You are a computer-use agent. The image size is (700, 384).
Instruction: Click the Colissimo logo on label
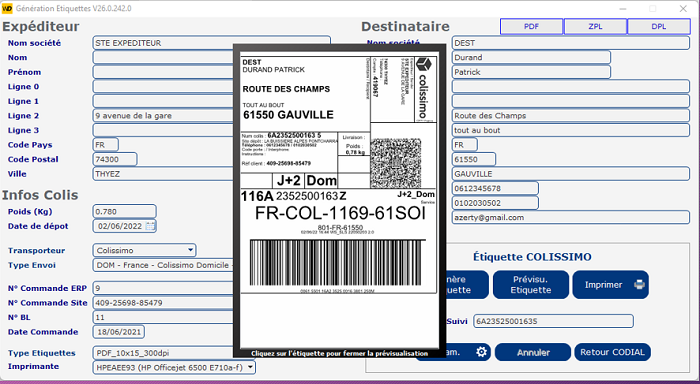tap(423, 89)
